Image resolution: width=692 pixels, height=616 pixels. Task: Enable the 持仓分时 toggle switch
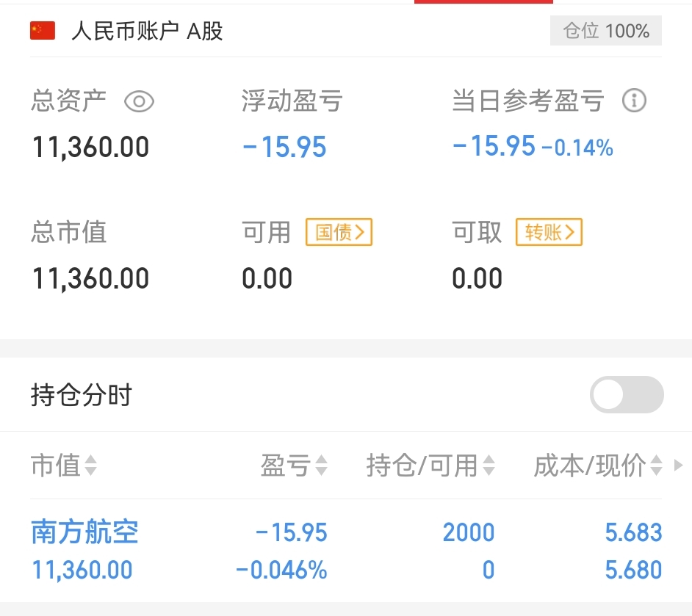[627, 395]
